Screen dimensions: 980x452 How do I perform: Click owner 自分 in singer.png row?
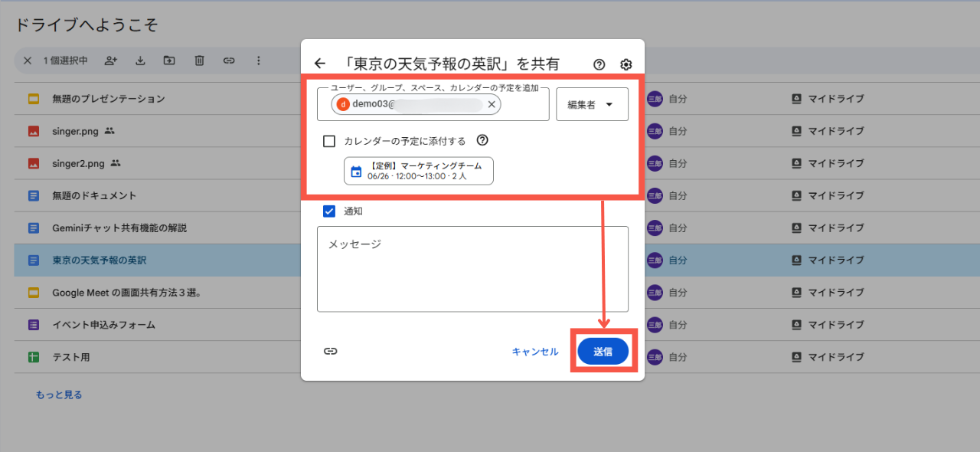click(678, 131)
